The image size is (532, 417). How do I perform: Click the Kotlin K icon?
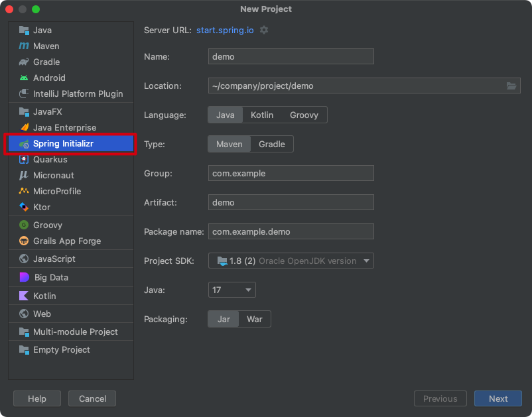point(24,296)
